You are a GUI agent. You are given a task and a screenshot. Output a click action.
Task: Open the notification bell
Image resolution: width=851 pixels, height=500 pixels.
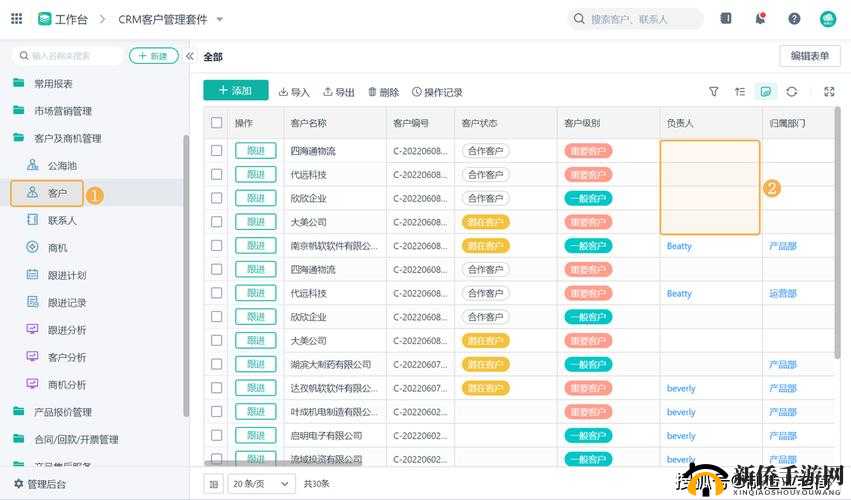[760, 18]
